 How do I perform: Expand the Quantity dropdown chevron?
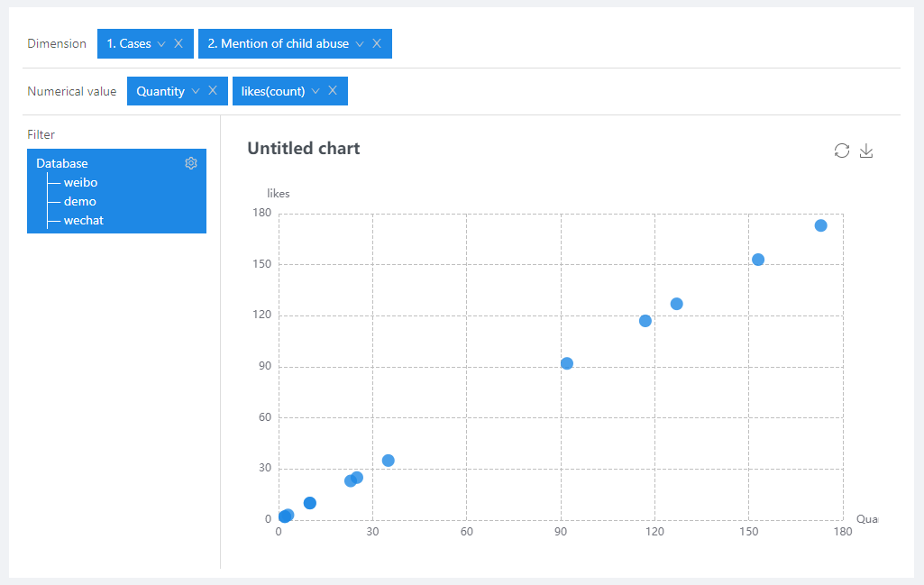[x=196, y=91]
